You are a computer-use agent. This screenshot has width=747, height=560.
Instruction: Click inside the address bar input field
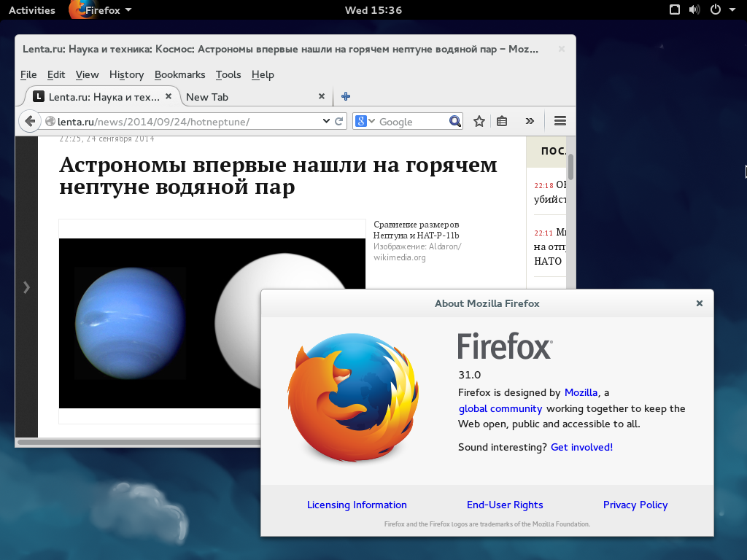(x=182, y=121)
